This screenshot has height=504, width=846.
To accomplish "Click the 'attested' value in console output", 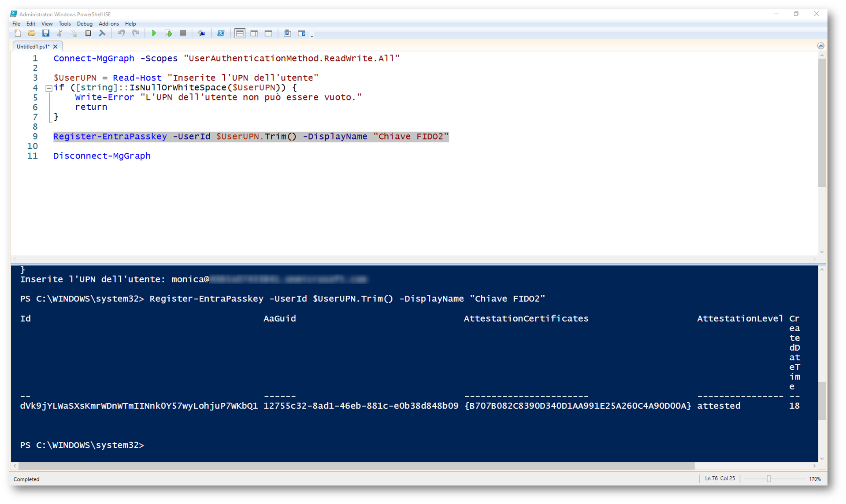I will [x=719, y=406].
